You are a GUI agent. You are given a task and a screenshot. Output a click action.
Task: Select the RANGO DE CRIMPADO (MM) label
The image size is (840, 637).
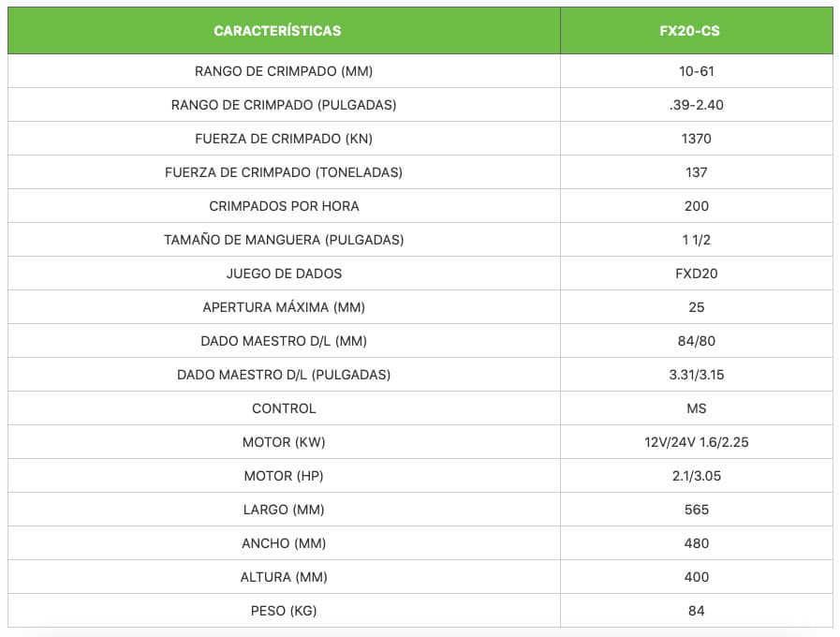284,71
